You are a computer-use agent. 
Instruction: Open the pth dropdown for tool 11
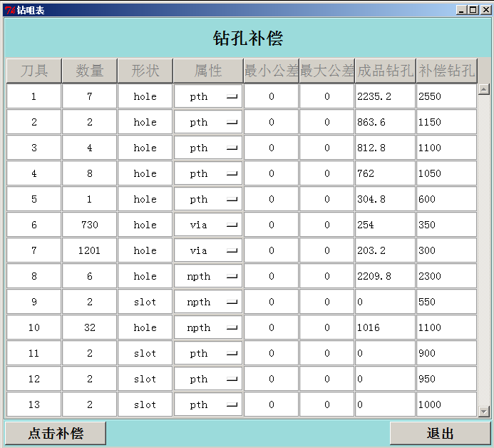click(x=208, y=353)
